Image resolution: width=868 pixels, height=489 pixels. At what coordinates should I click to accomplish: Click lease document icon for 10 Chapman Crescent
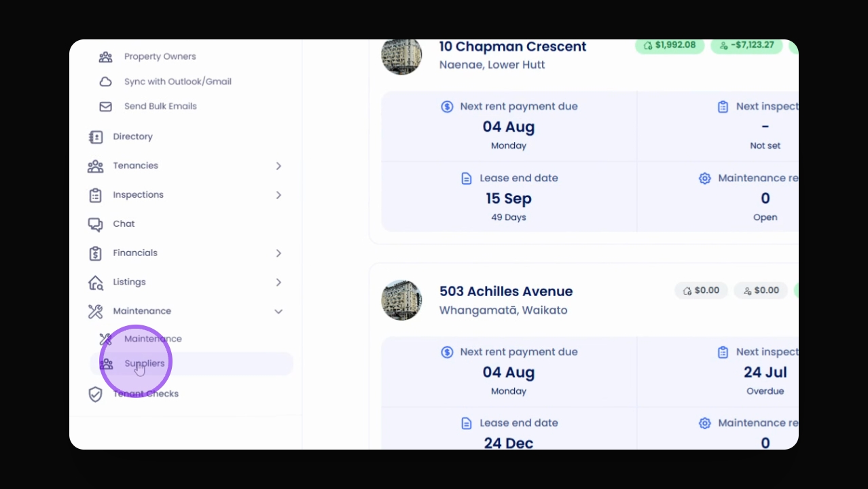(x=467, y=179)
